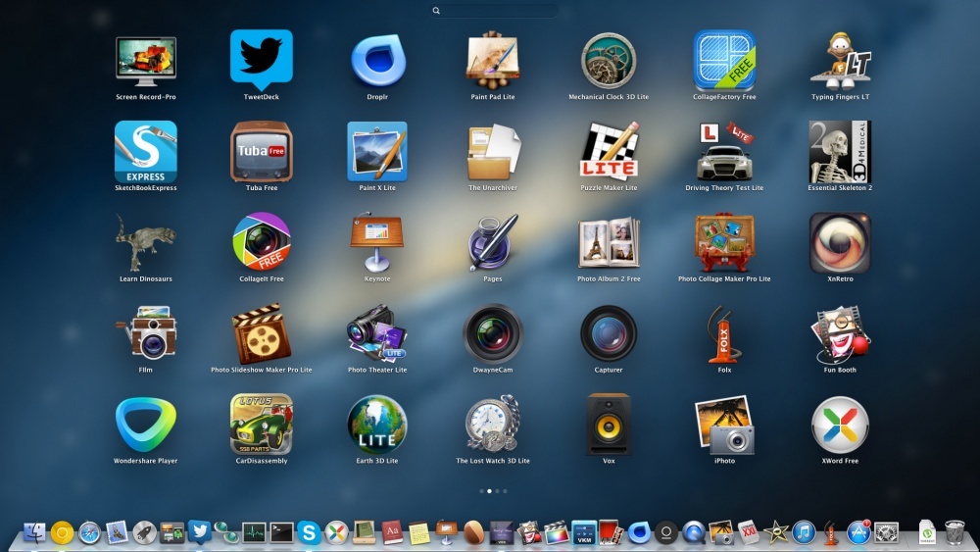Open Droplr in the Launchpad grid
This screenshot has height=552, width=980.
[377, 61]
